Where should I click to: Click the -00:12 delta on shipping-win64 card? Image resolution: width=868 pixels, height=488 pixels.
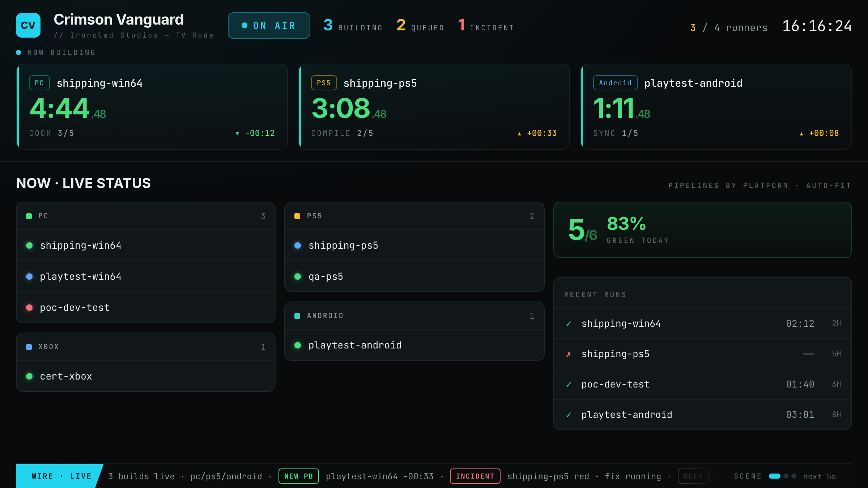click(x=255, y=133)
